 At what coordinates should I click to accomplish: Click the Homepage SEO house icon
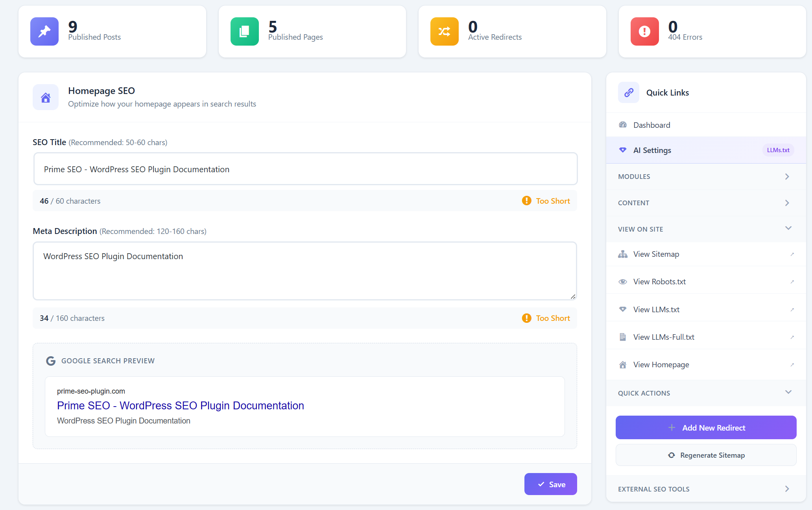tap(46, 97)
